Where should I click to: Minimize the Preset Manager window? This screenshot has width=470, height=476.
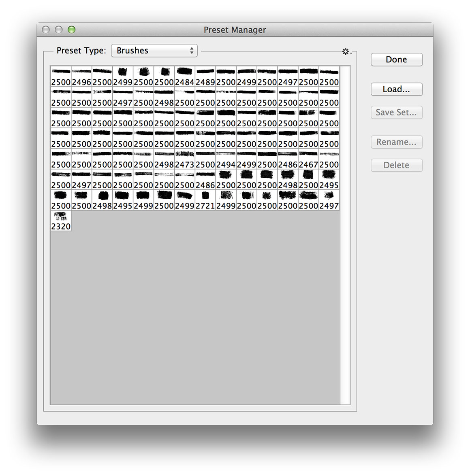(x=59, y=30)
